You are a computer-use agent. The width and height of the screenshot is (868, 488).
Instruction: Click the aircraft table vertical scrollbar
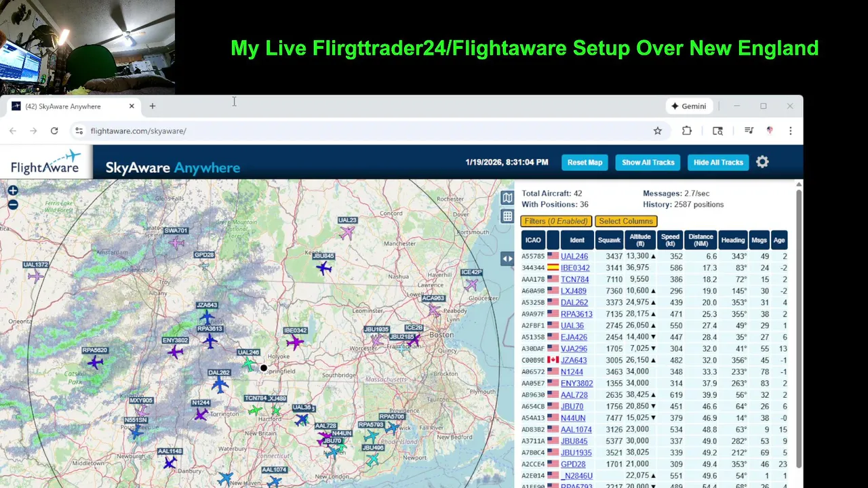click(799, 328)
